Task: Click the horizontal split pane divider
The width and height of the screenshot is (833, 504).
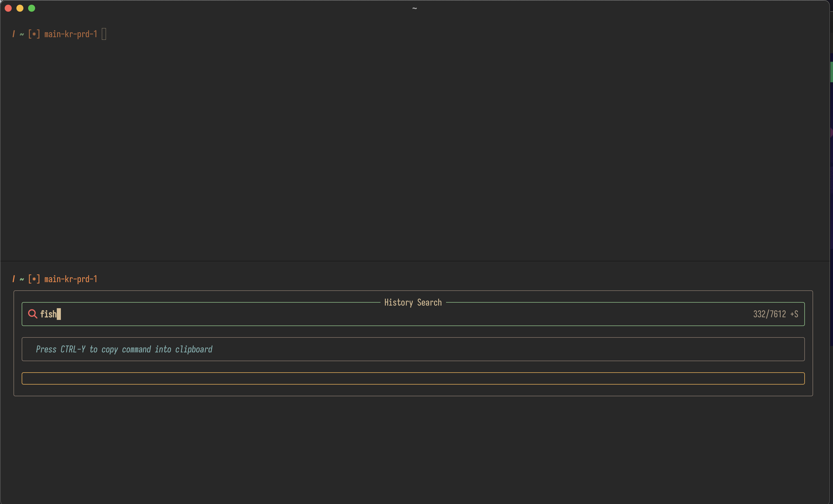Action: (x=414, y=261)
